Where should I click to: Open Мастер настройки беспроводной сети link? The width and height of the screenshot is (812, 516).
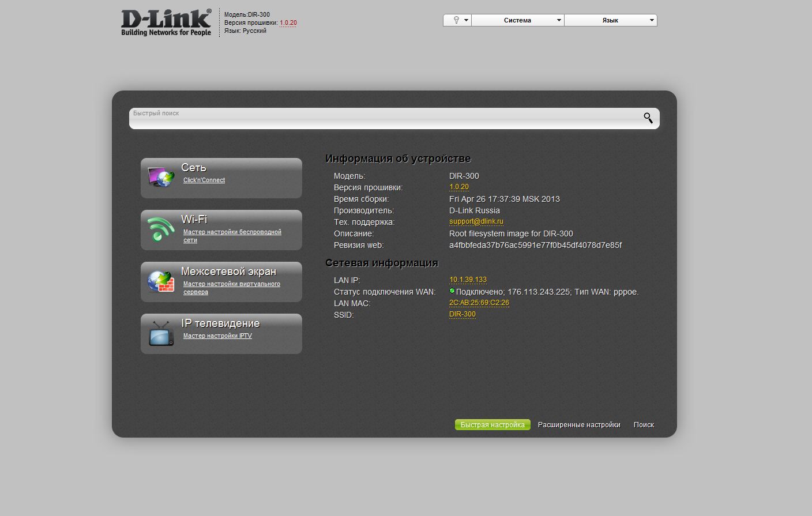232,236
